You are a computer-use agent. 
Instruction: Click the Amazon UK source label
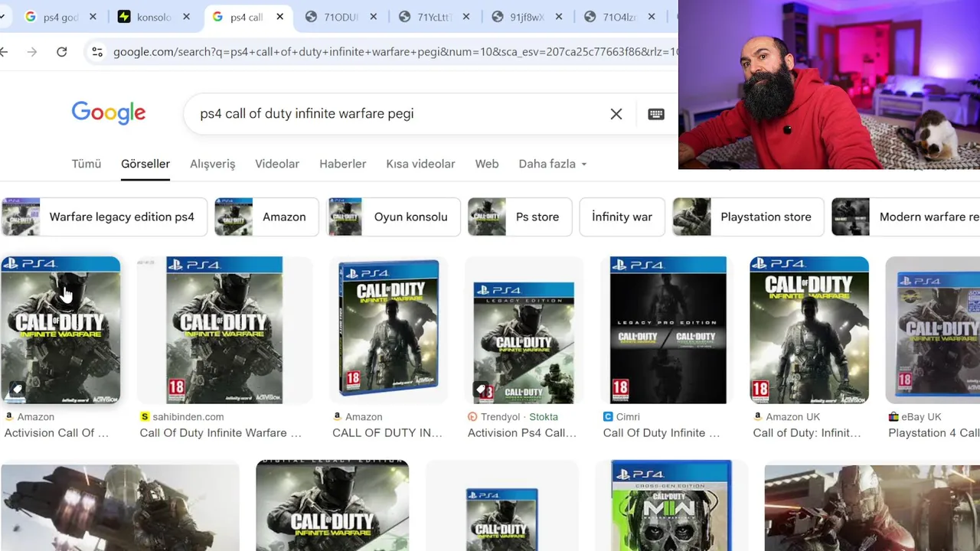793,417
